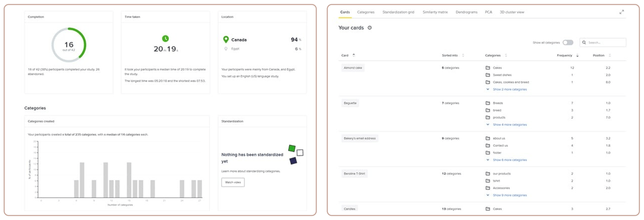Screen dimensions: 644x220
Task: Sort by the Card column arrow icon
Action: [354, 55]
